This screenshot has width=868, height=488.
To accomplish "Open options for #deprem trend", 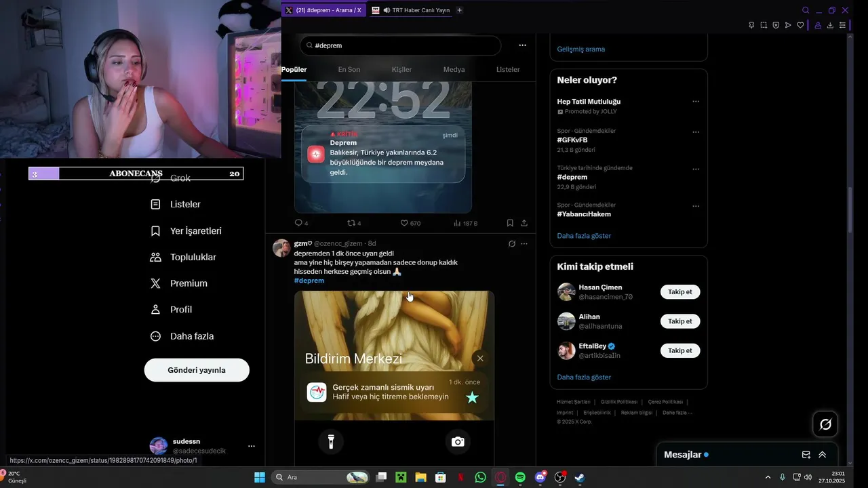I will 696,169.
